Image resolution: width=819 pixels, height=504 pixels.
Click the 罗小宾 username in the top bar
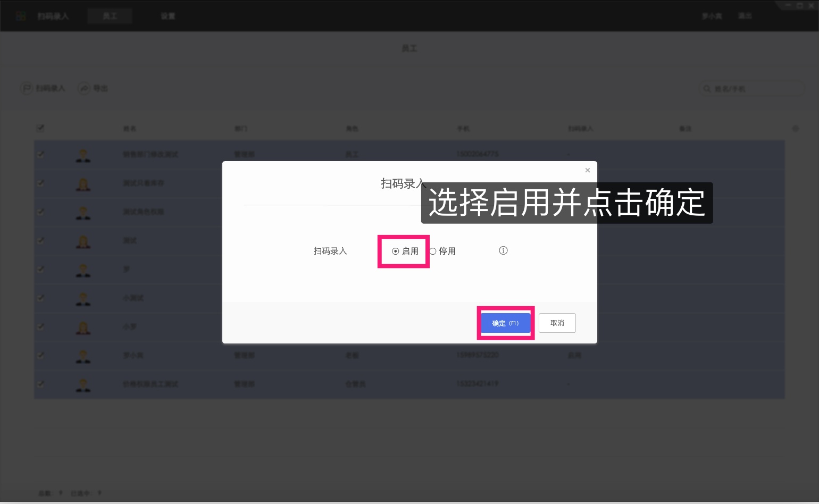click(711, 15)
